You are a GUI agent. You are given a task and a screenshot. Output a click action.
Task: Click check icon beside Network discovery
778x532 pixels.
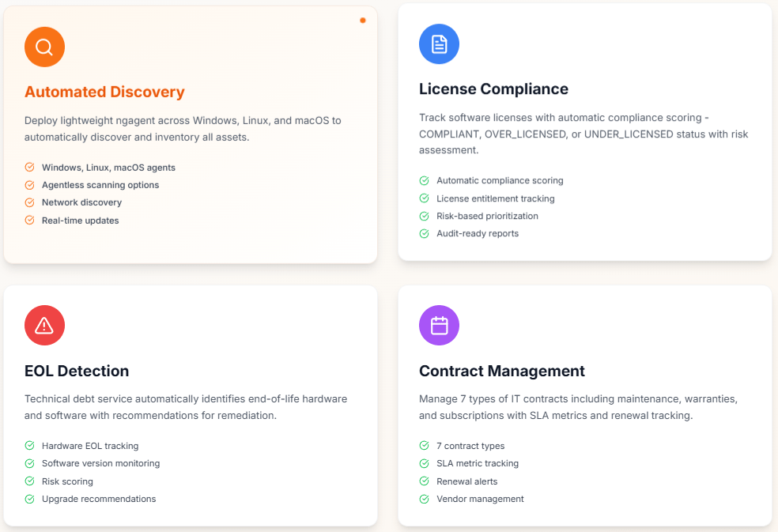pos(30,202)
